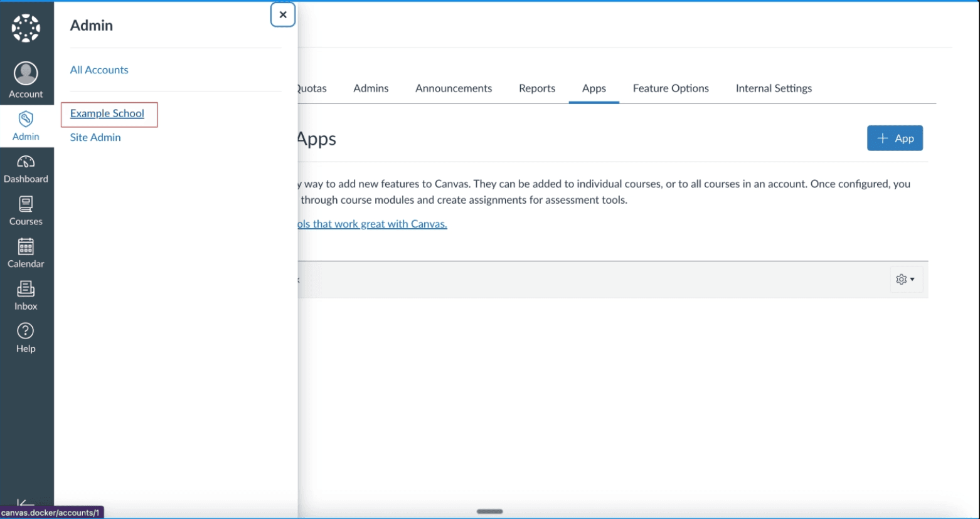The image size is (980, 519).
Task: Click the Site Admin link
Action: pos(95,137)
